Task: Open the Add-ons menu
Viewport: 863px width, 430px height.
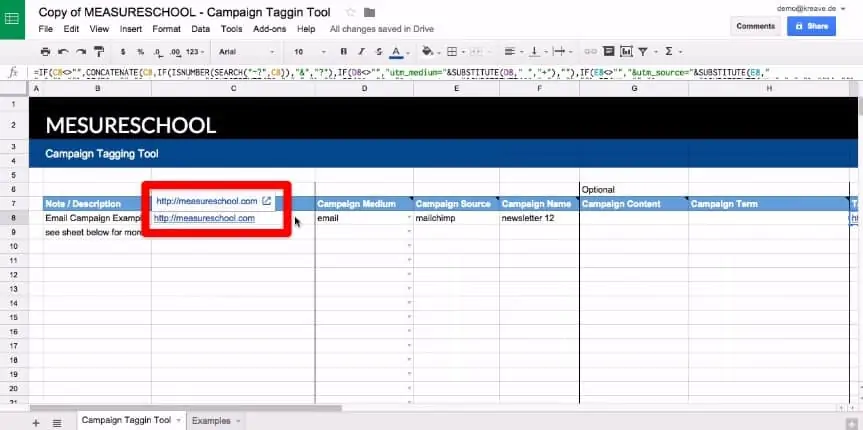Action: click(x=269, y=29)
